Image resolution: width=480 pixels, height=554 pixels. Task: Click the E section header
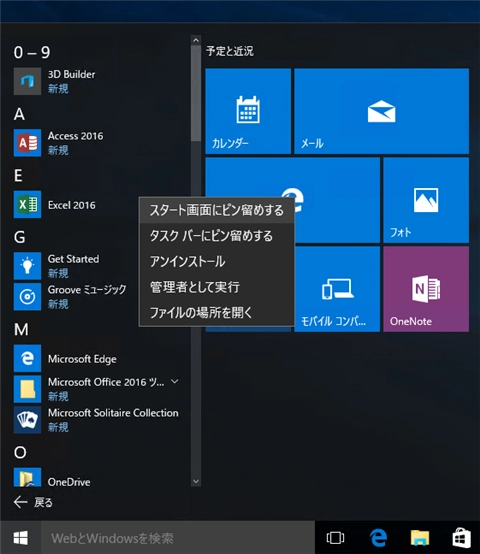pos(18,175)
